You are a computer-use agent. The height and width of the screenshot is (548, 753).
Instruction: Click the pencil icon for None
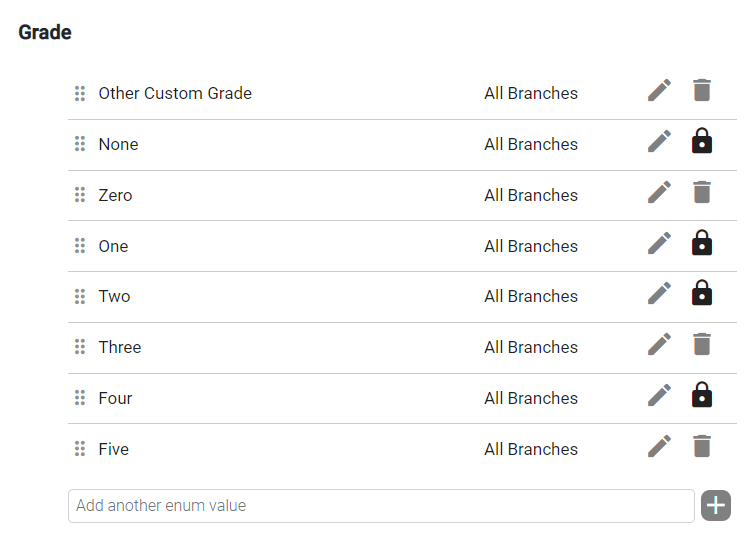659,142
